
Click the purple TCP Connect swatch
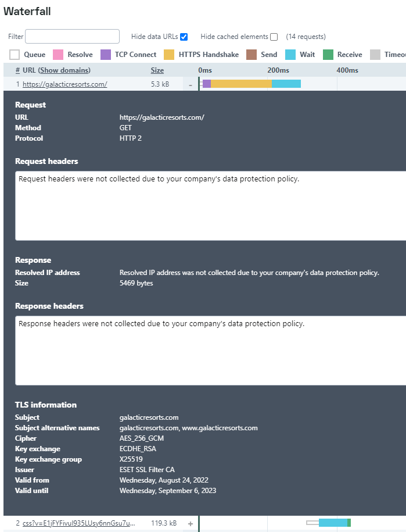(106, 55)
